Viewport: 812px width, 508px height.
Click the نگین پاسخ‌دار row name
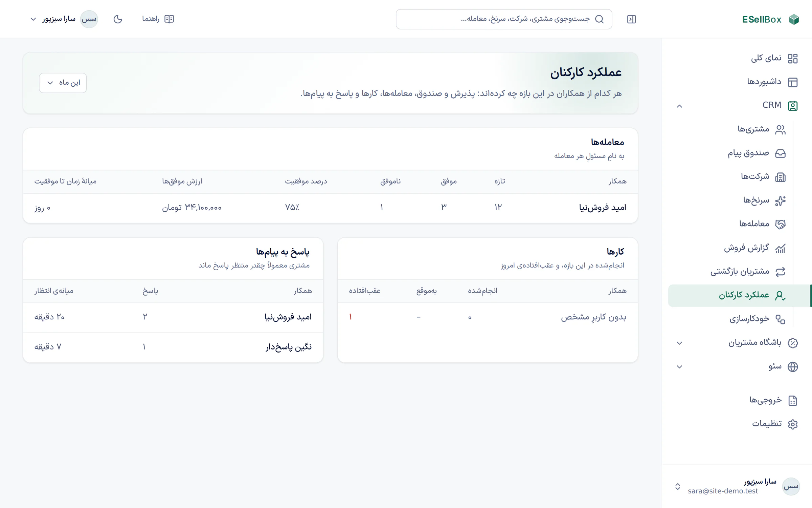289,347
